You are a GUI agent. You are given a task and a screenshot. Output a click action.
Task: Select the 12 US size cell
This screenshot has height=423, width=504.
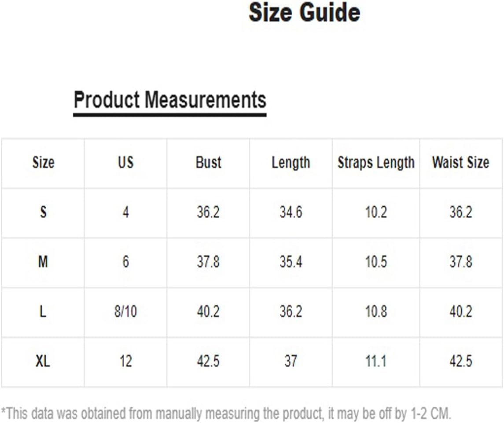126,361
